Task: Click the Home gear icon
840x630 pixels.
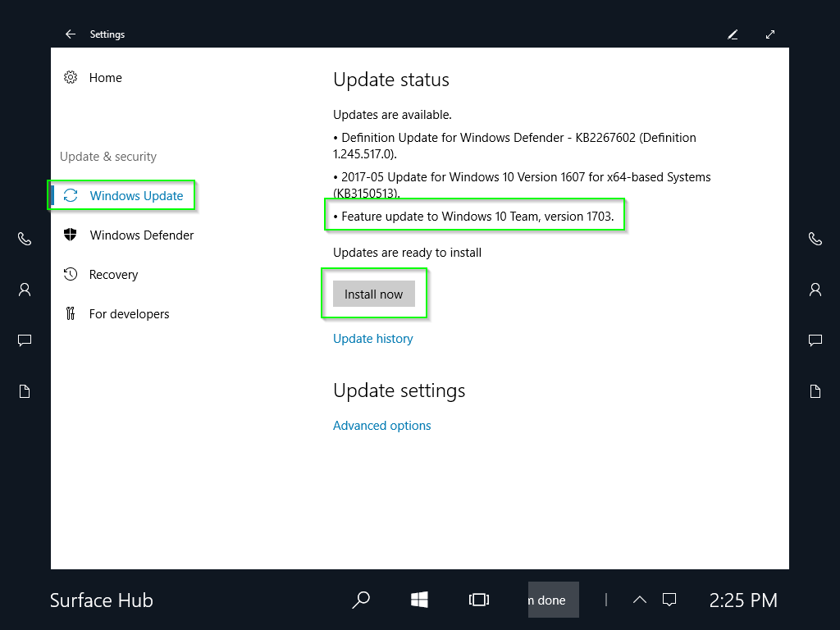Action: coord(71,78)
